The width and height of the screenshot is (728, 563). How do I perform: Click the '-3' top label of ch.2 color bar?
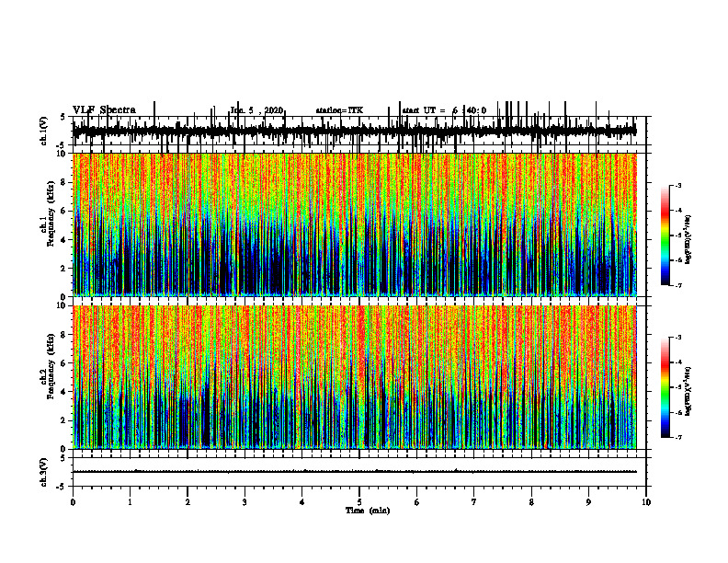(x=678, y=338)
